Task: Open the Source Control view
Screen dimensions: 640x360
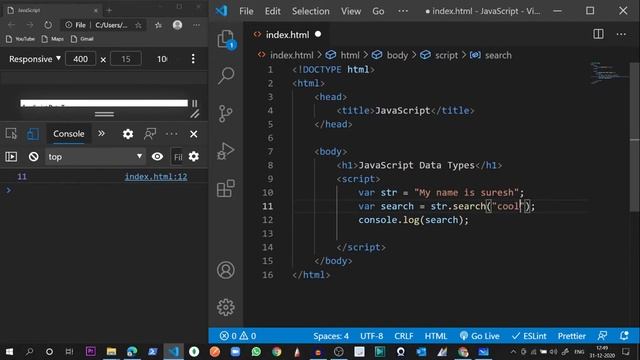Action: (226, 113)
